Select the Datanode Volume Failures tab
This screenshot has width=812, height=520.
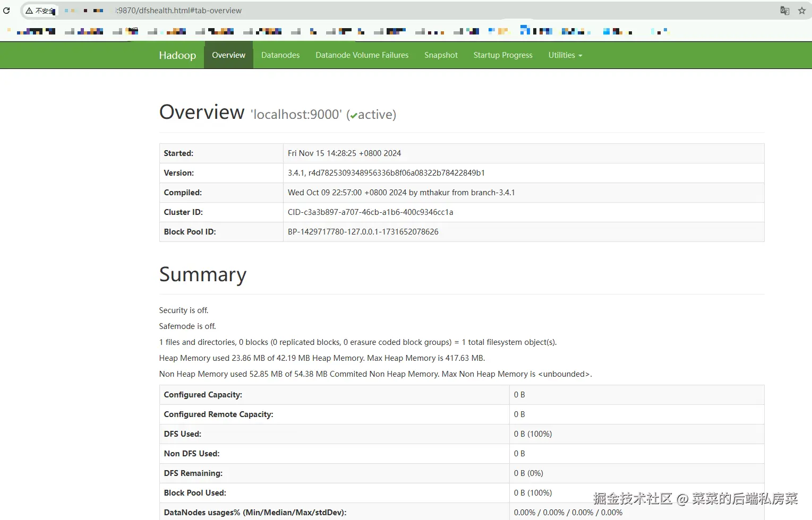[x=362, y=55]
